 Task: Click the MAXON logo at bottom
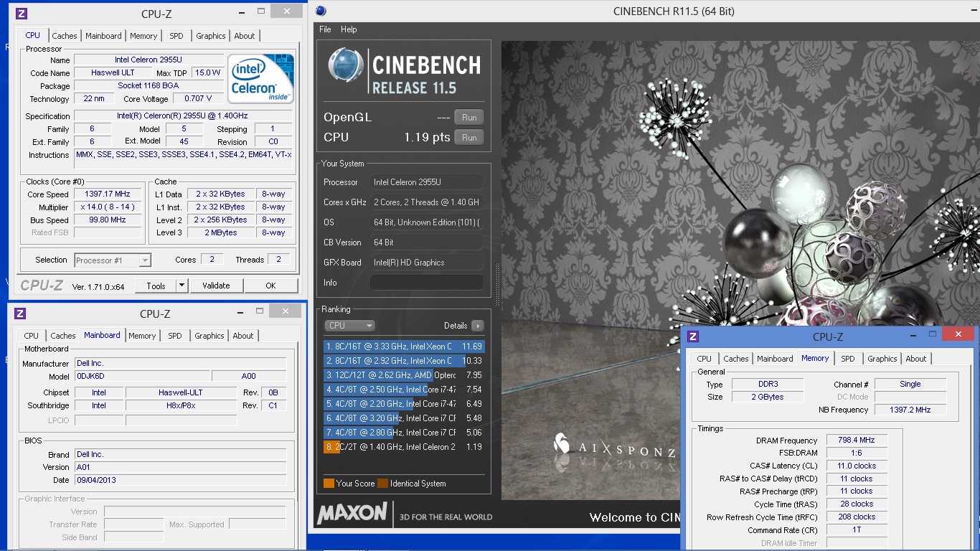coord(352,514)
